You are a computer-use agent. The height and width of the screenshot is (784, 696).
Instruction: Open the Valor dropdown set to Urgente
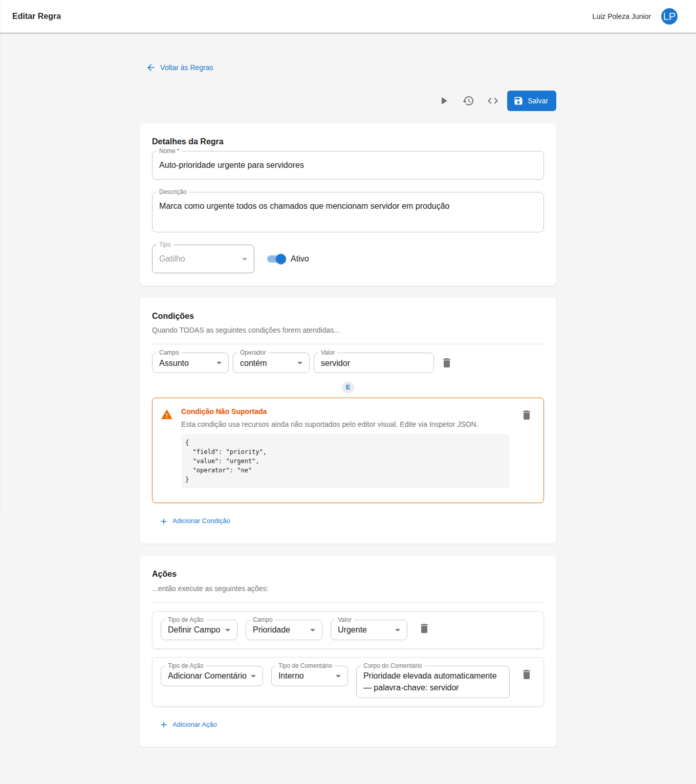369,630
